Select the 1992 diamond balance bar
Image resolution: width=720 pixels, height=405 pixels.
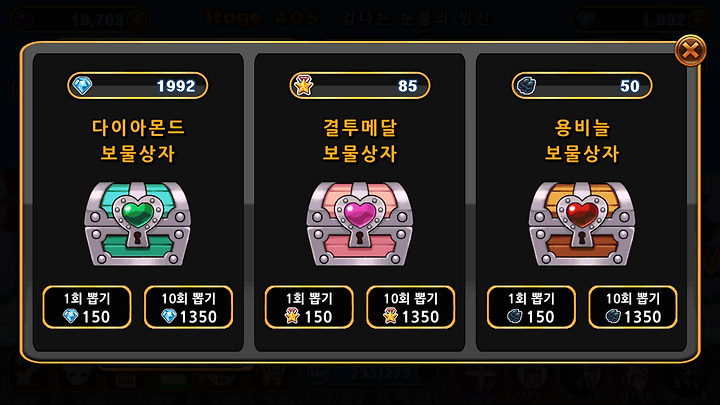[138, 85]
